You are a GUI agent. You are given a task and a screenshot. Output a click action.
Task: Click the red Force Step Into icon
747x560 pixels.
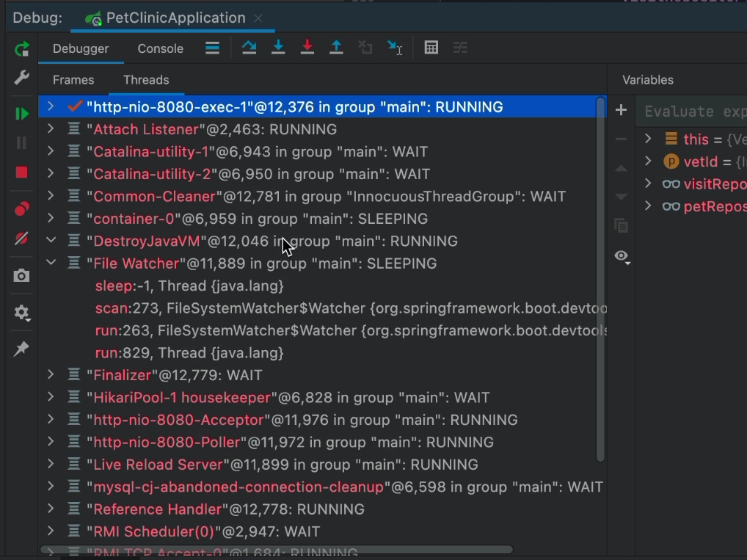click(x=307, y=48)
